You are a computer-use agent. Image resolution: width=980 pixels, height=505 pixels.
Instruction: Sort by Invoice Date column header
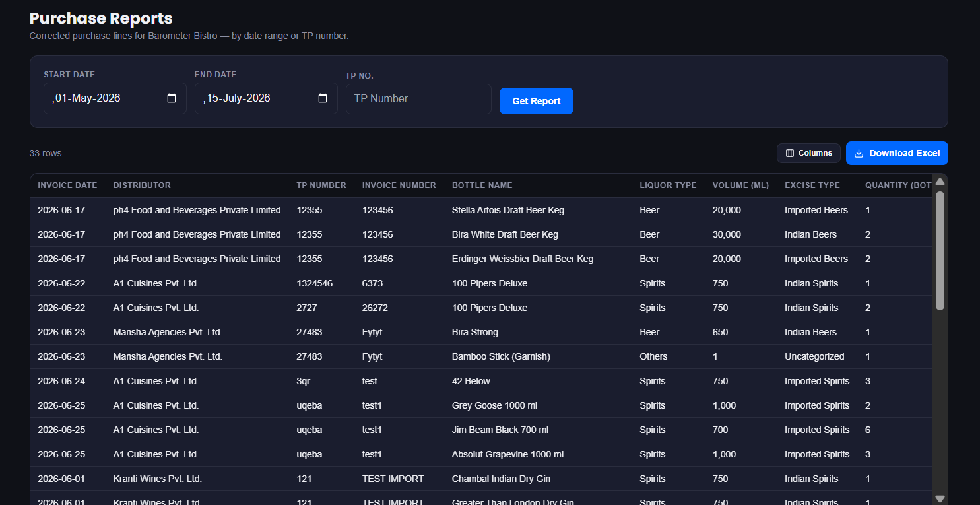(x=67, y=185)
